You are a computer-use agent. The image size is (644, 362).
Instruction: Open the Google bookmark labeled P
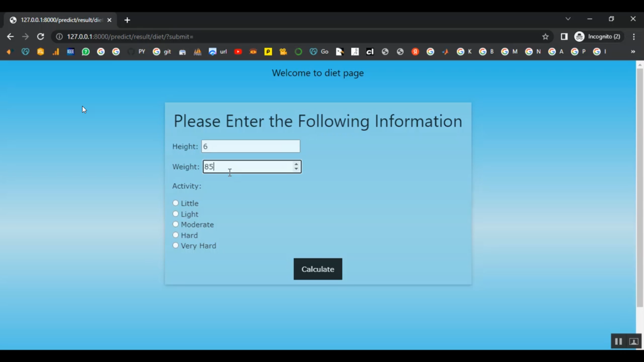pos(578,52)
